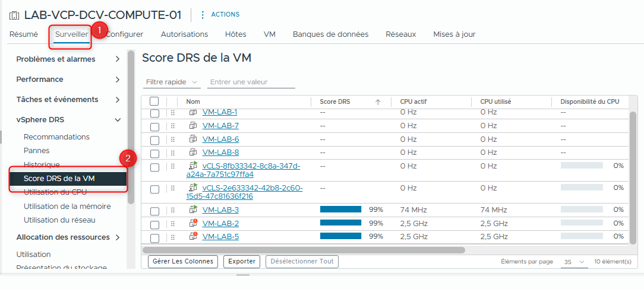Click the CPU availability bar of VM-LAB-5
Screen dimensions: 644x289
[x=582, y=236]
